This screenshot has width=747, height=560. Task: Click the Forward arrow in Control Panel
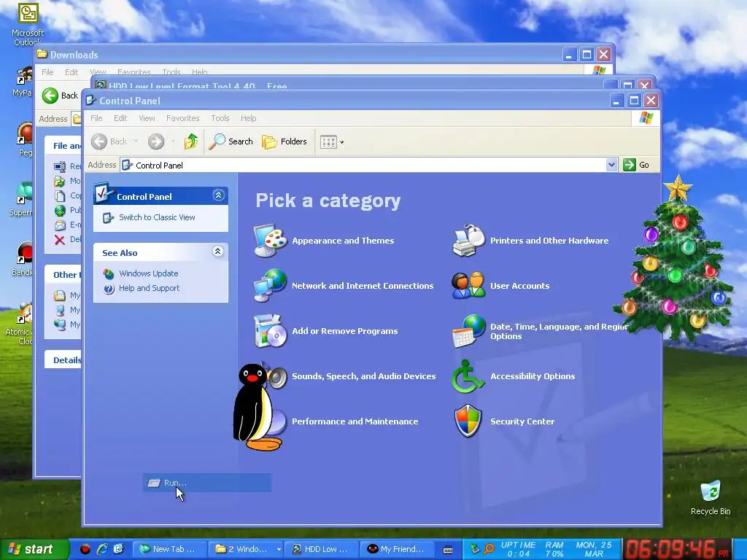(x=156, y=141)
